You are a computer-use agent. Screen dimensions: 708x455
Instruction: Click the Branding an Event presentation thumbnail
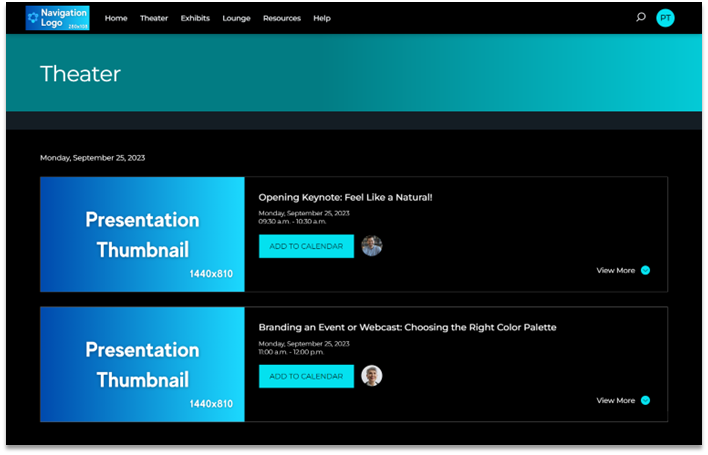coord(142,364)
